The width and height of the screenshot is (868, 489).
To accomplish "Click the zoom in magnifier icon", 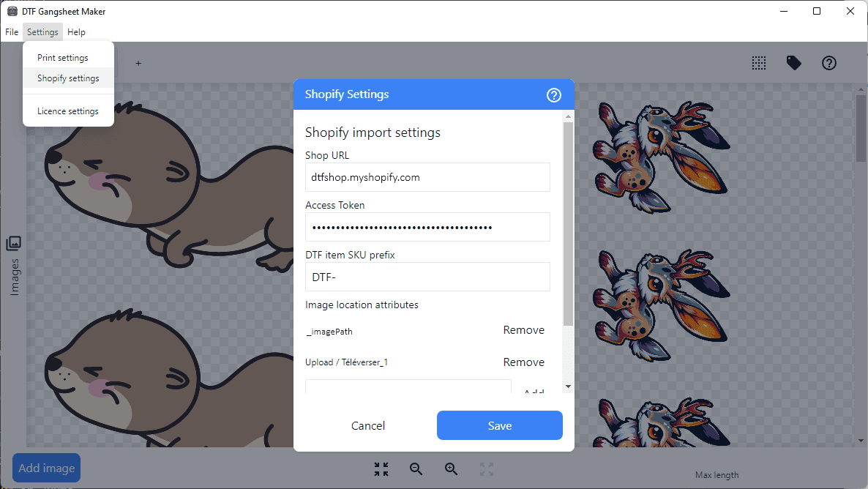I will 452,469.
